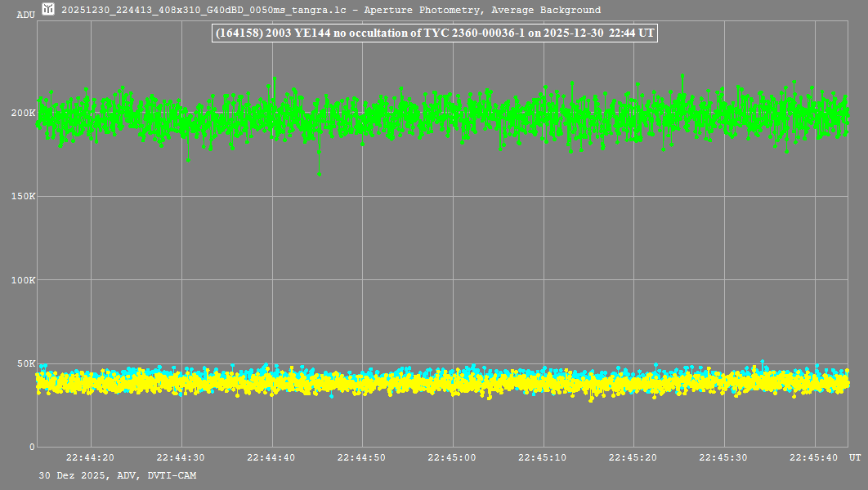Image resolution: width=868 pixels, height=490 pixels.
Task: Click the date and camera footer text
Action: [x=117, y=475]
